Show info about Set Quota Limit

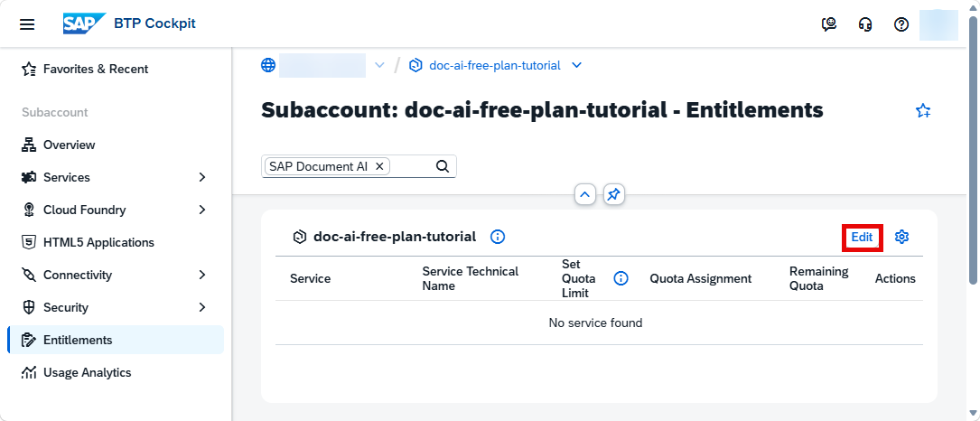(x=621, y=278)
